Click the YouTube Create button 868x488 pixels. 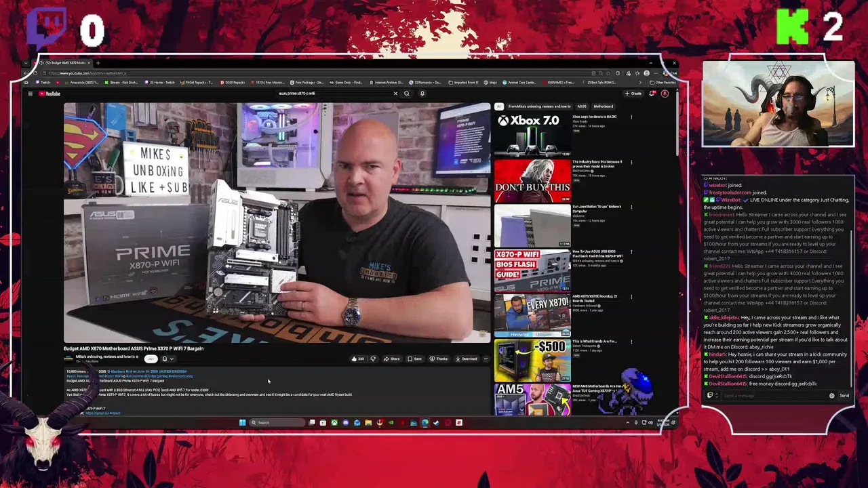click(633, 94)
